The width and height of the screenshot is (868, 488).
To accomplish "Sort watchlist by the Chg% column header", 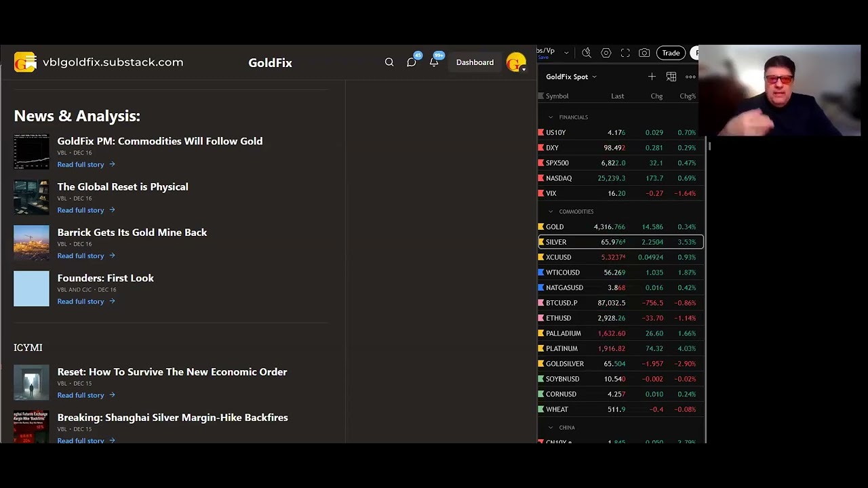I will click(x=688, y=96).
